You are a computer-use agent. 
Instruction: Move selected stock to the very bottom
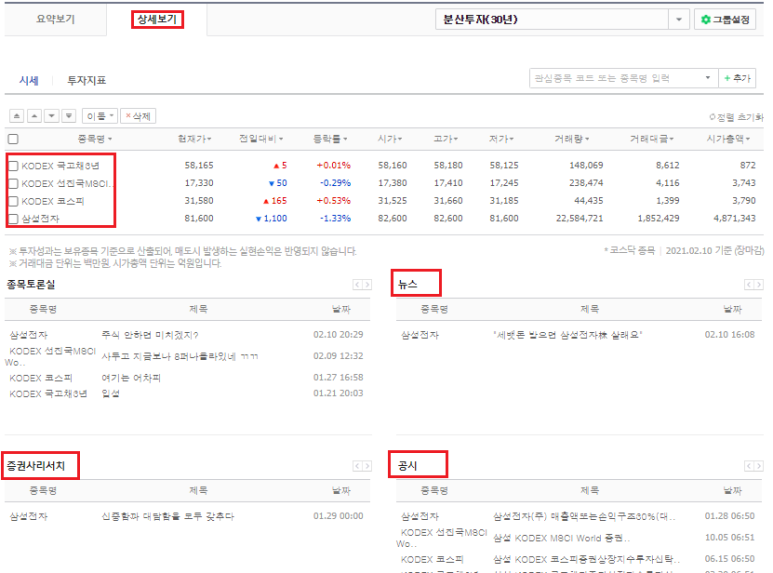pos(69,116)
